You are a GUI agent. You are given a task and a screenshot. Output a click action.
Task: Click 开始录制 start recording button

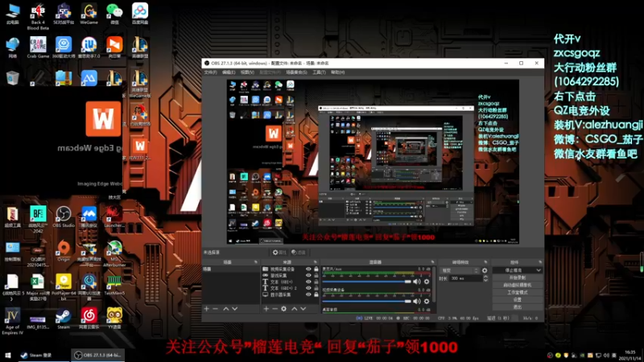click(517, 278)
